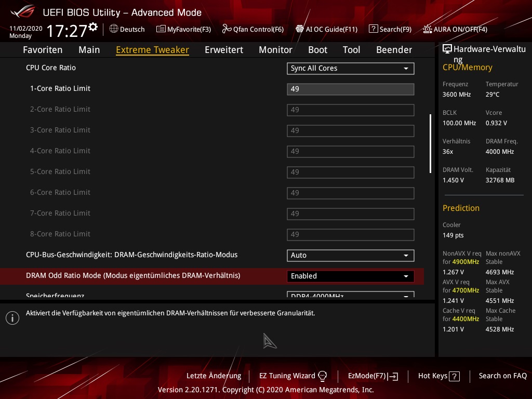Launch EZ Tuning Wizard
This screenshot has width=532, height=399.
(293, 376)
